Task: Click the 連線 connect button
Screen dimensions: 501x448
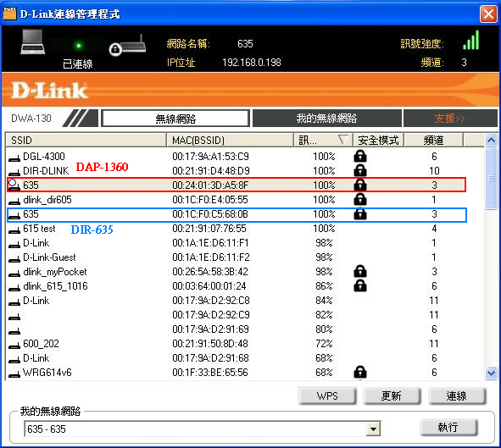Action: [x=457, y=396]
